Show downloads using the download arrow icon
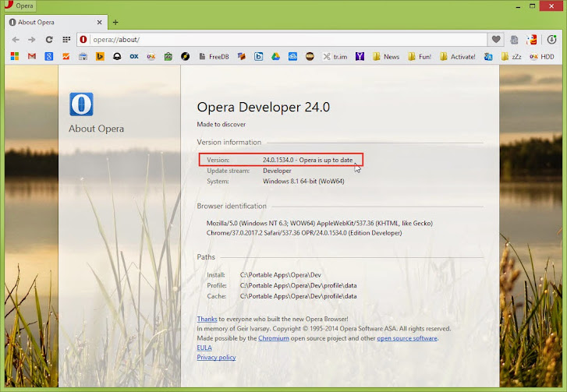Viewport: 567px width, 392px height. pos(551,40)
